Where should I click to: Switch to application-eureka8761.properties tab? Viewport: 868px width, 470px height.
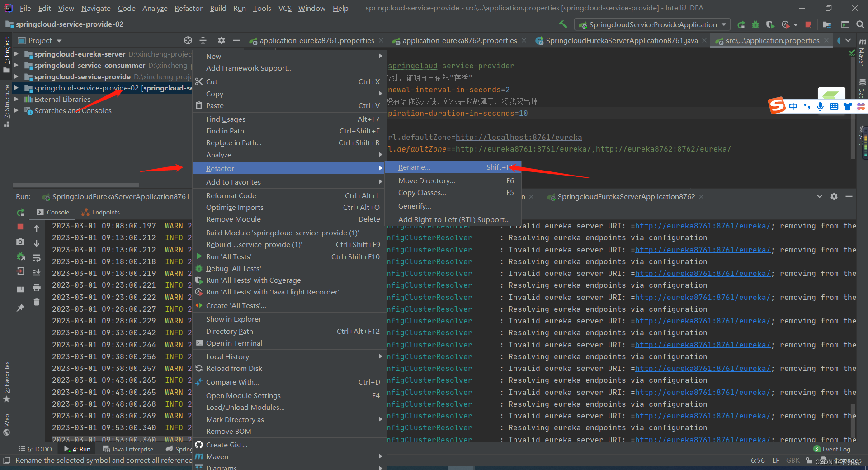(x=316, y=40)
